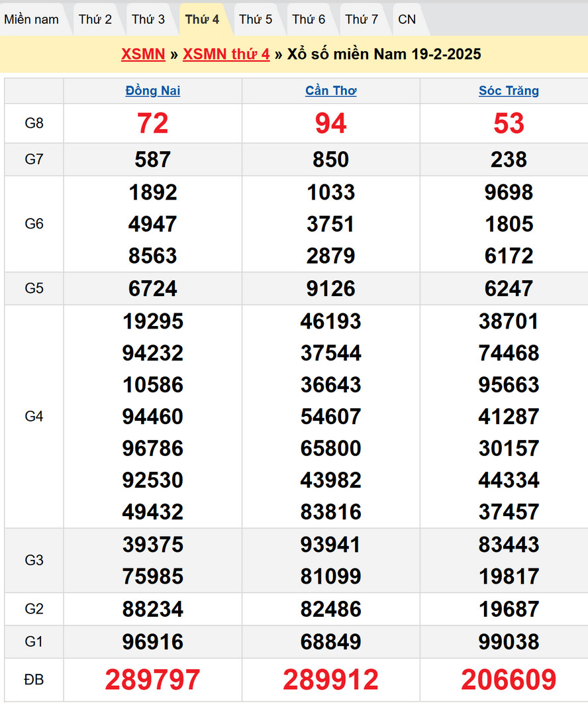The height and width of the screenshot is (703, 588).
Task: Click Đồng Nai special prize 289797
Action: [x=153, y=680]
